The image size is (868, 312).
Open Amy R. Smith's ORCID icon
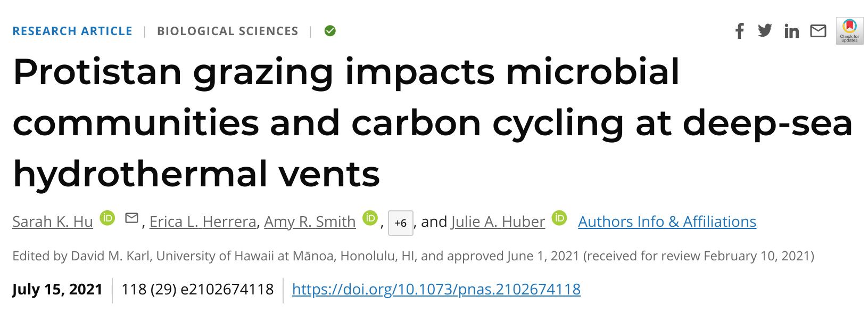pos(370,218)
